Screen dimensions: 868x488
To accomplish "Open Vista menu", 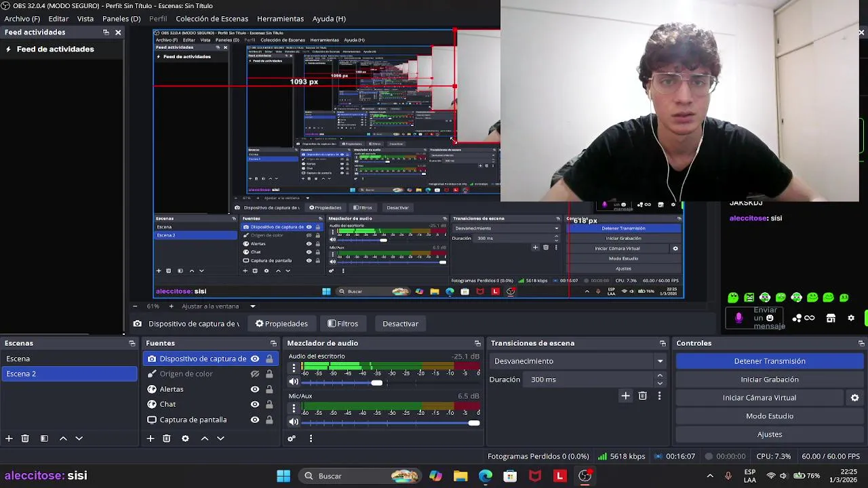I will point(85,18).
